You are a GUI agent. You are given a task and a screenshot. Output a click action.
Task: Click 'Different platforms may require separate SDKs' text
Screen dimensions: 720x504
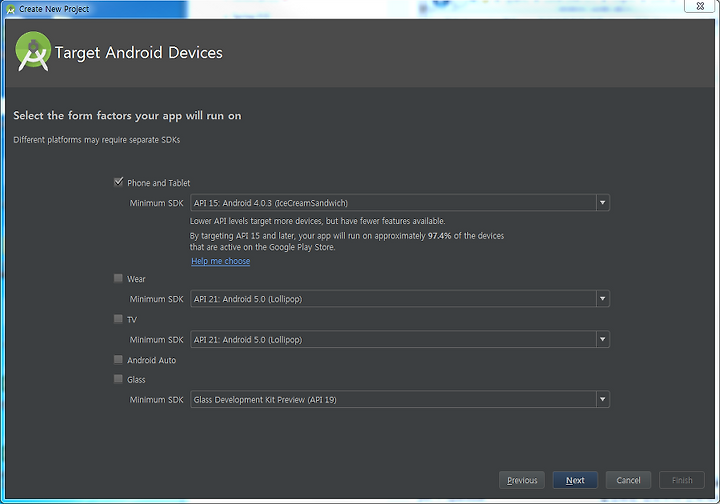[x=96, y=140]
